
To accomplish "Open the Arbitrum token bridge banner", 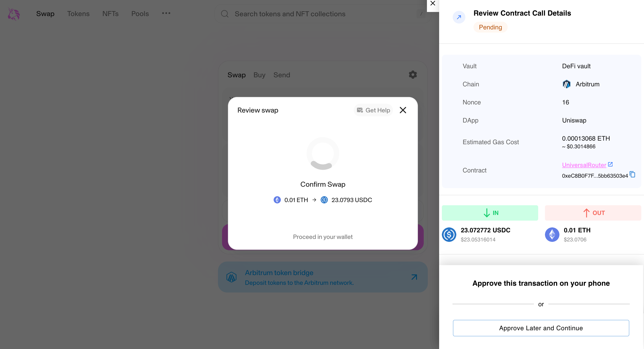I will point(323,277).
